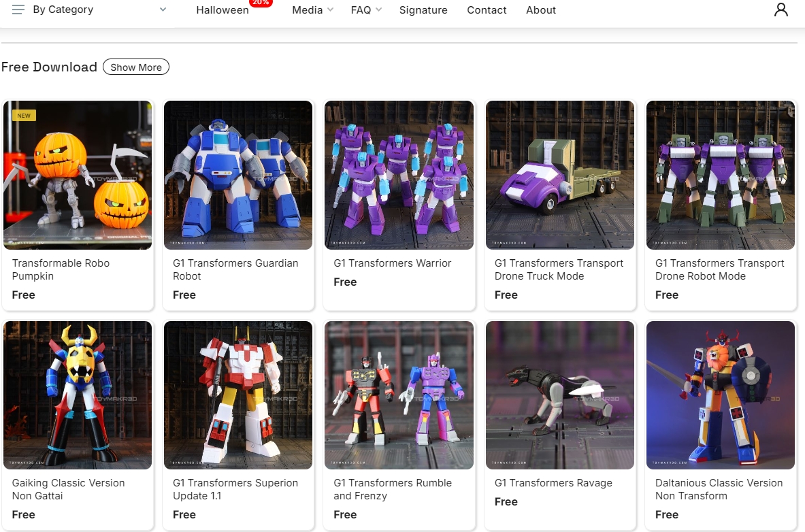Expand the Media menu chevron
Viewport: 805px width, 532px height.
(x=330, y=10)
